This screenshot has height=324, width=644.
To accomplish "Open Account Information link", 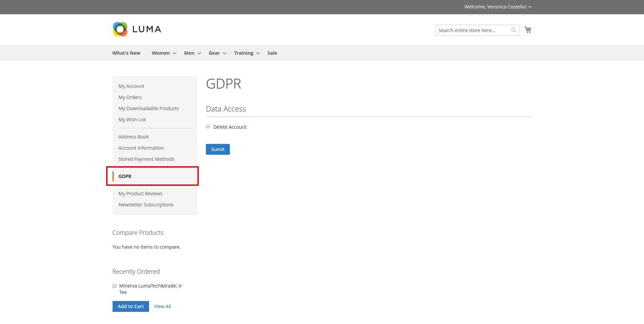I will [141, 148].
